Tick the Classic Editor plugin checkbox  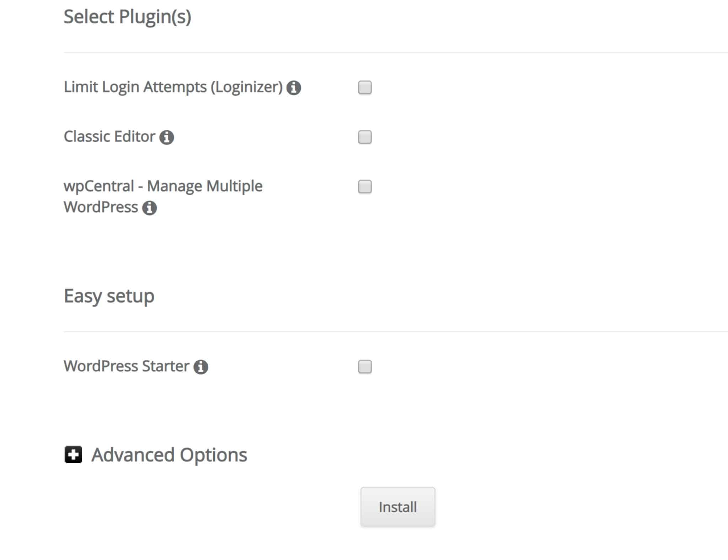(365, 137)
